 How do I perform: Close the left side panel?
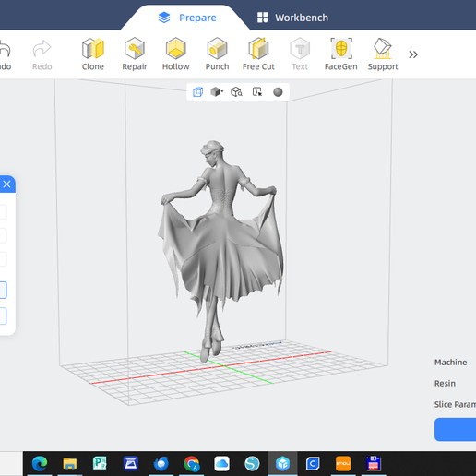[x=6, y=184]
